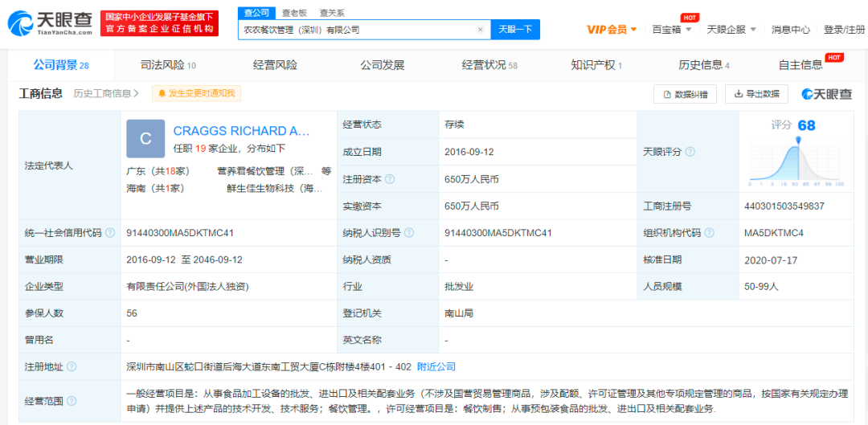Select the 南山局 registration authority value
Screen dimensions: 868x425
(x=458, y=313)
